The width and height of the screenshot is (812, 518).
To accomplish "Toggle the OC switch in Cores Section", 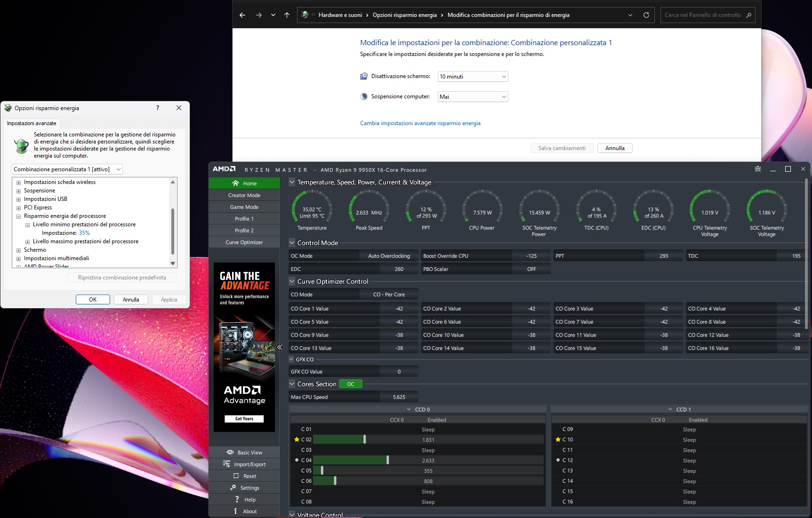I will 351,384.
